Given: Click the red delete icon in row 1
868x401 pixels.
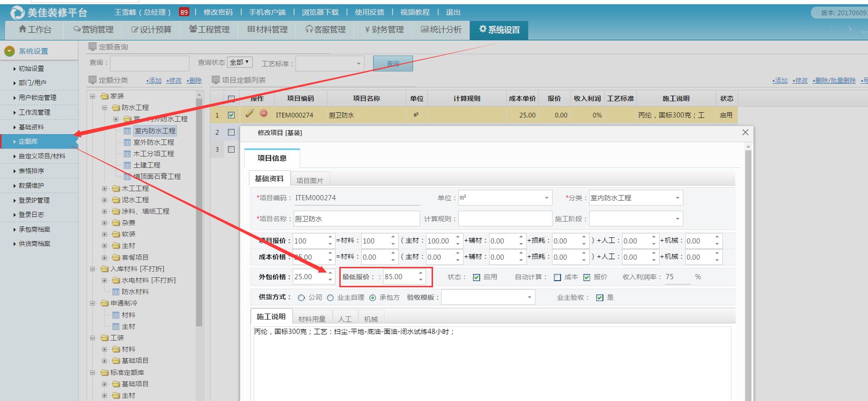Looking at the screenshot, I should click(x=264, y=114).
